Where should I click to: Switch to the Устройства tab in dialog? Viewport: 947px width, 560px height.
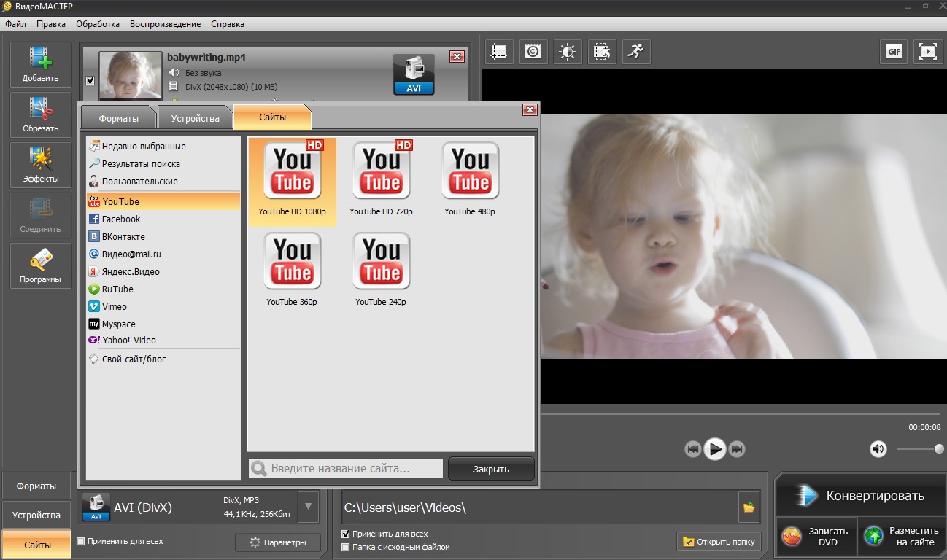(195, 118)
